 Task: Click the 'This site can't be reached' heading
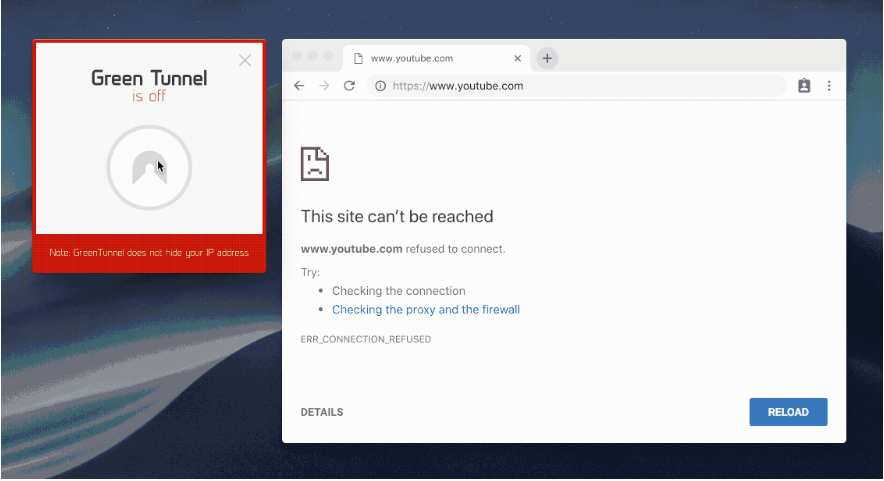pos(397,217)
